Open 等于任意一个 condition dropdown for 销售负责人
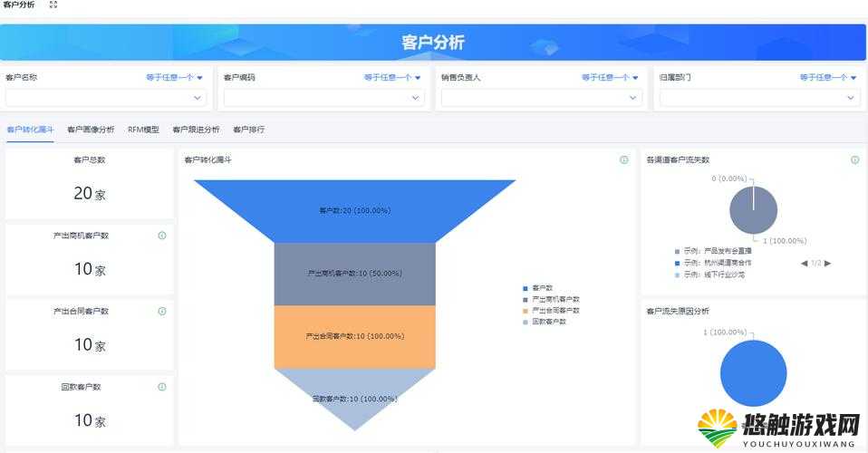This screenshot has width=868, height=453. point(610,78)
